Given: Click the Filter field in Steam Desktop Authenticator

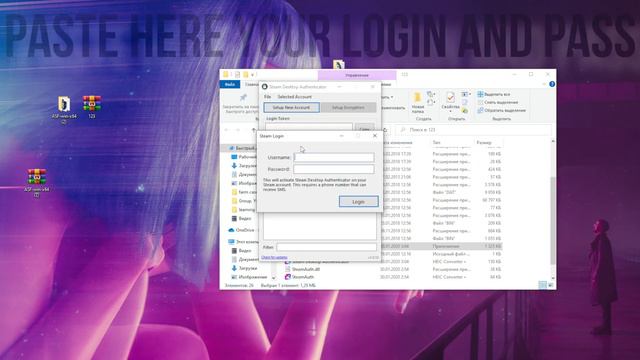Looking at the screenshot, I should pos(327,247).
